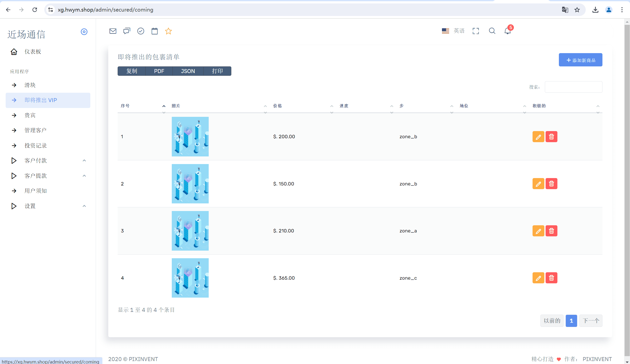This screenshot has height=364, width=630.
Task: Select 管理客户 in sidebar
Action: (35, 130)
